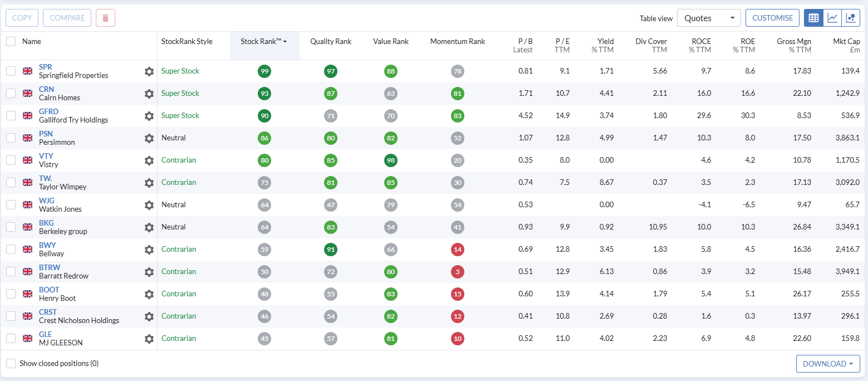868x381 pixels.
Task: Open the DOWNLOAD dropdown button
Action: [828, 364]
